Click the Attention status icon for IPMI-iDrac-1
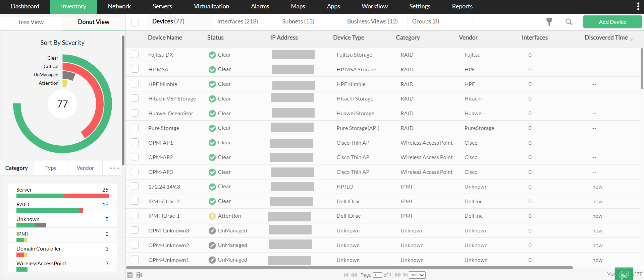644x280 pixels. [x=212, y=216]
